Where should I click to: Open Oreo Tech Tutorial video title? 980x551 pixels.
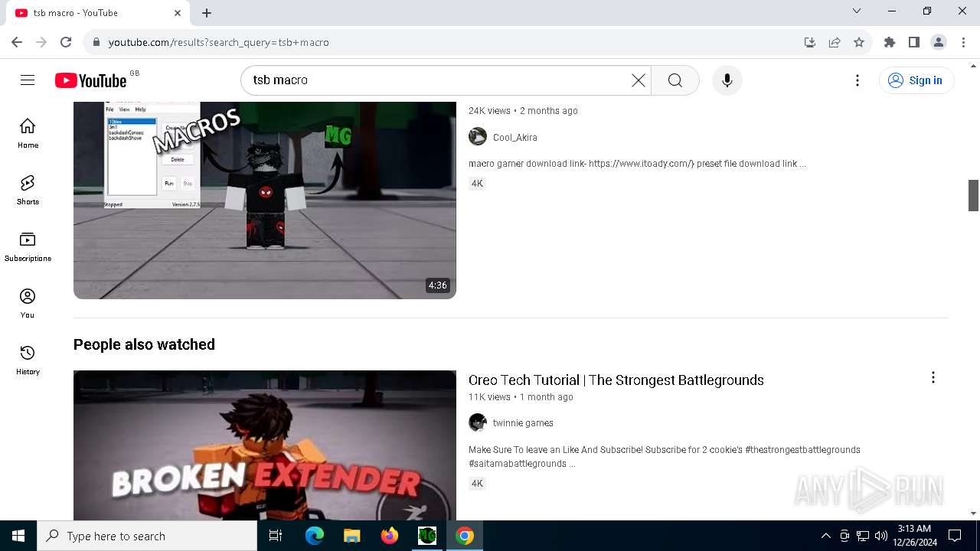616,380
